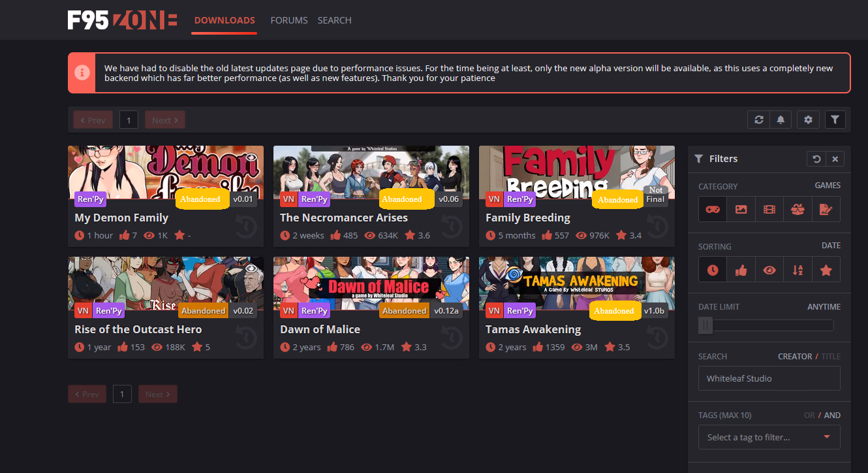Viewport: 868px width, 473px height.
Task: Switch search mode to TITLE
Action: (831, 357)
